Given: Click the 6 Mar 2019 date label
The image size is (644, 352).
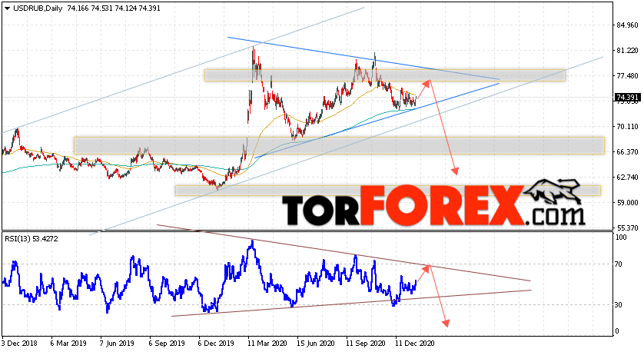Looking at the screenshot, I should [69, 343].
